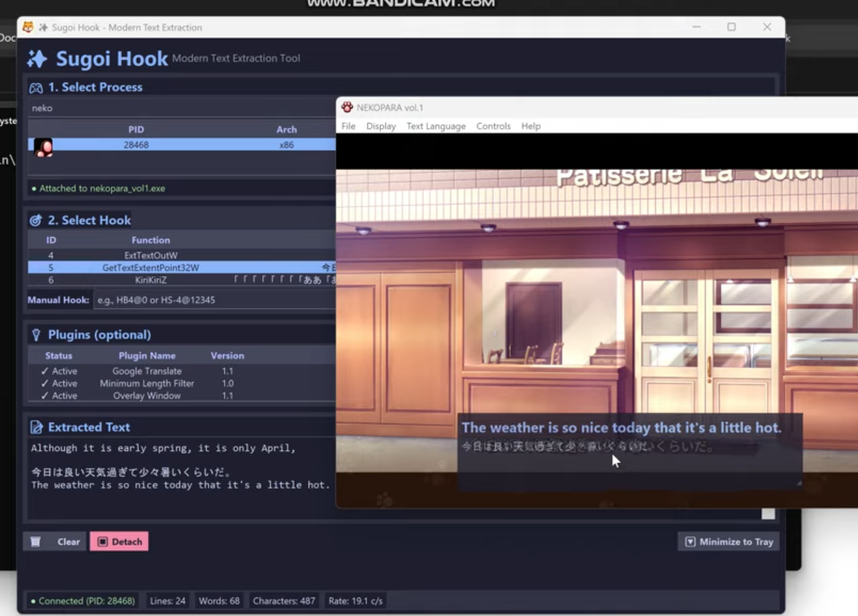The image size is (858, 616).
Task: Click the gamepad icon beside Select Process
Action: tap(36, 88)
